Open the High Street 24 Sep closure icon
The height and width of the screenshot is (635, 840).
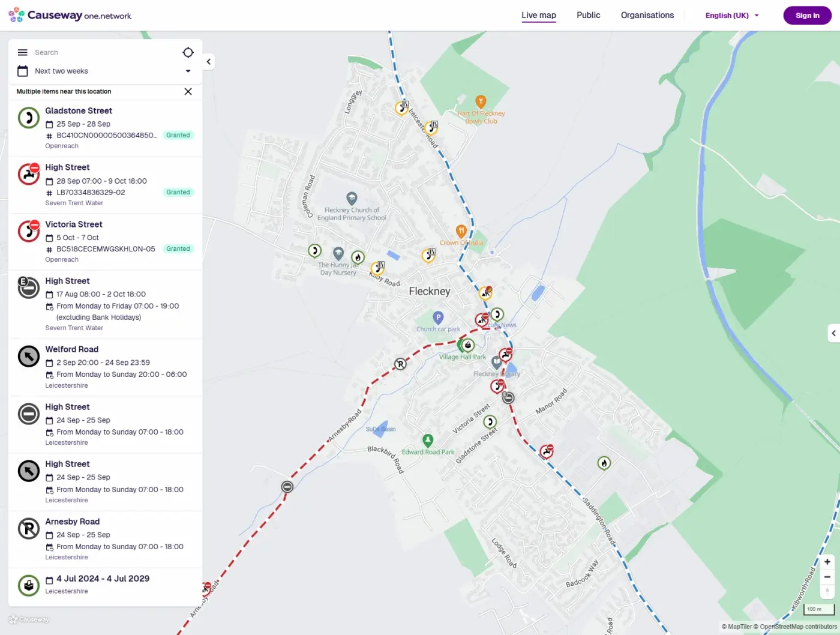coord(29,414)
